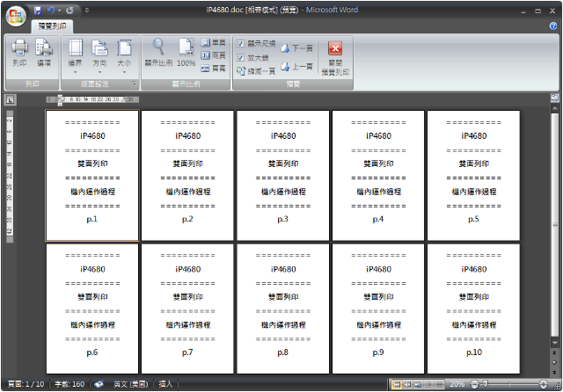This screenshot has height=392, width=563.
Task: Click 英文 (美國) language indicator
Action: [x=131, y=384]
